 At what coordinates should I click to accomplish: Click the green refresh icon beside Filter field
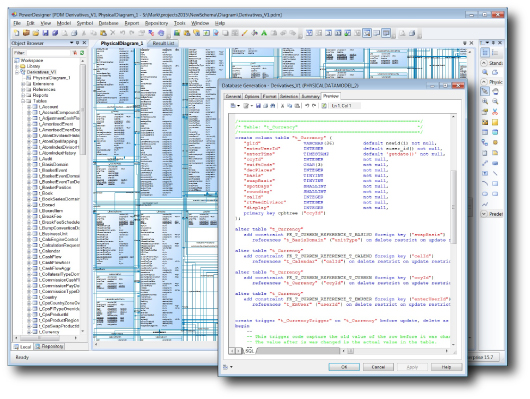82,53
